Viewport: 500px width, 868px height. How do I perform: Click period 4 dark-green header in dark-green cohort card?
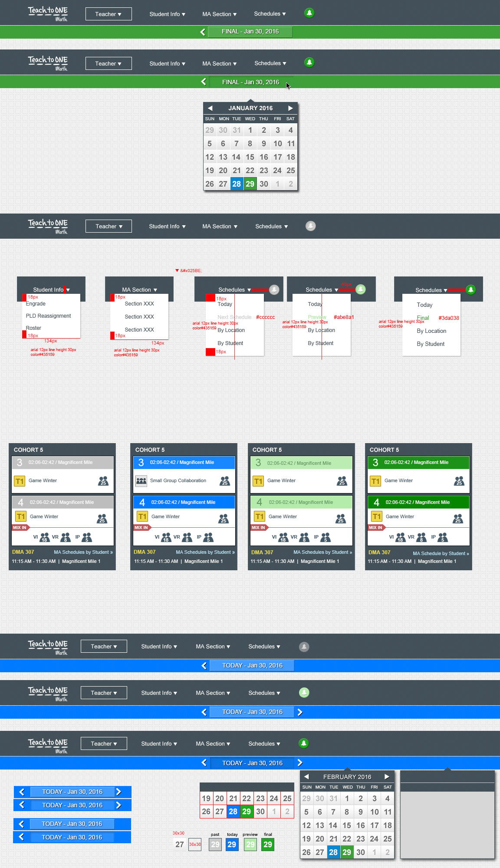coord(418,502)
